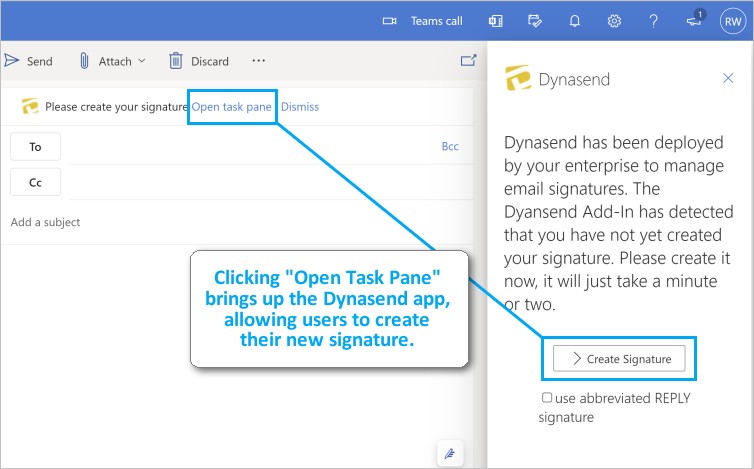Open the notifications bell
The height and width of the screenshot is (469, 754).
point(575,21)
